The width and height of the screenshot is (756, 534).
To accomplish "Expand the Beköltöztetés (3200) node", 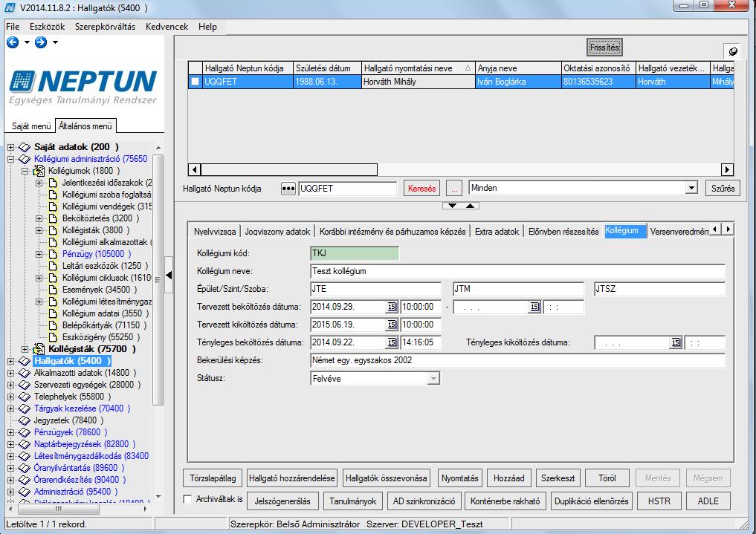I will [x=39, y=218].
